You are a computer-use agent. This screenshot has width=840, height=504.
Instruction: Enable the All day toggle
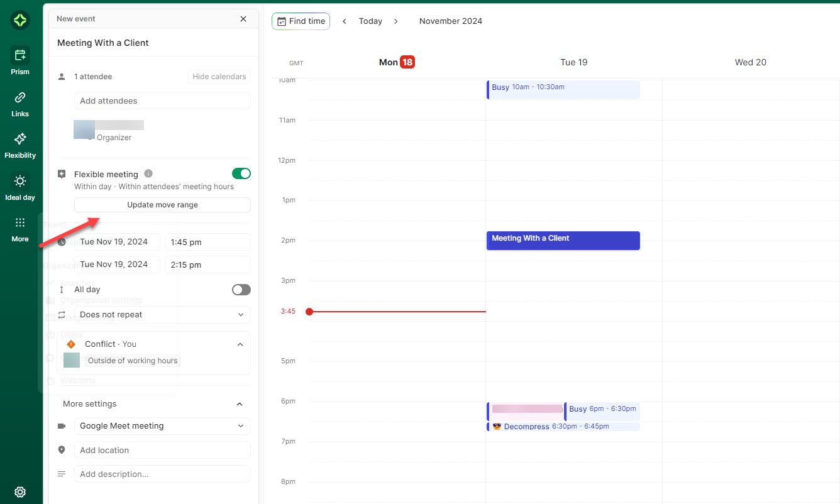240,289
